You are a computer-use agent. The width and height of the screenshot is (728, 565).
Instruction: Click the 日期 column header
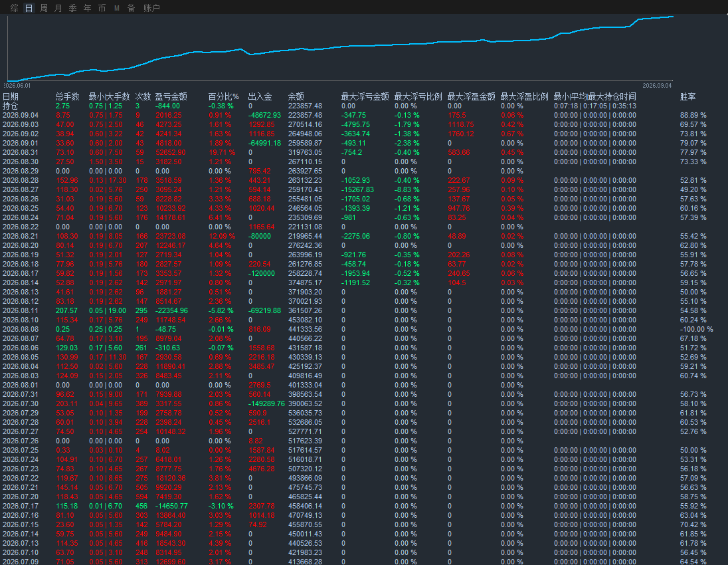[11, 96]
